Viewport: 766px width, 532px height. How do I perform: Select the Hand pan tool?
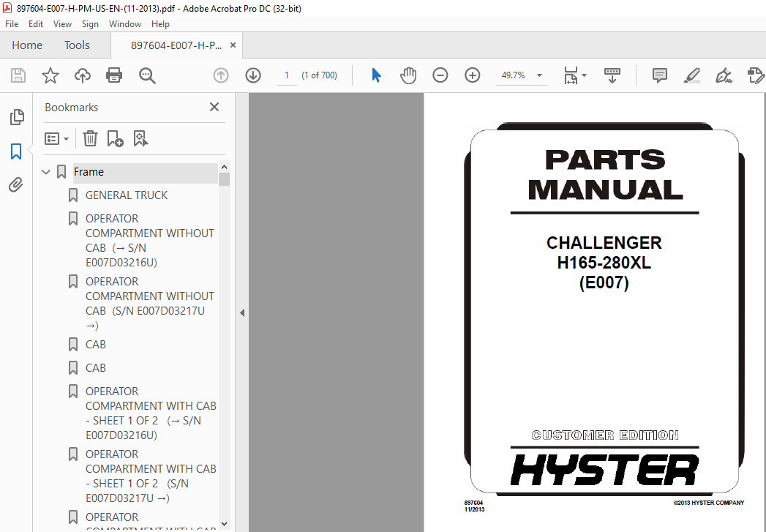(x=408, y=75)
